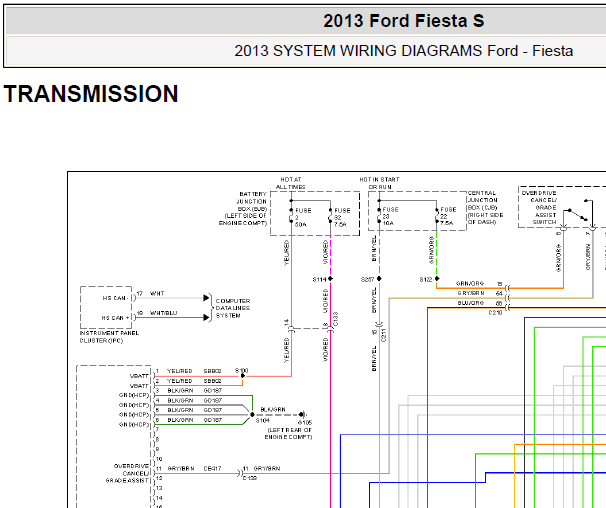Select the Battery Junction Box (BJB) label
Image resolution: width=606 pixels, height=508 pixels.
[243, 209]
